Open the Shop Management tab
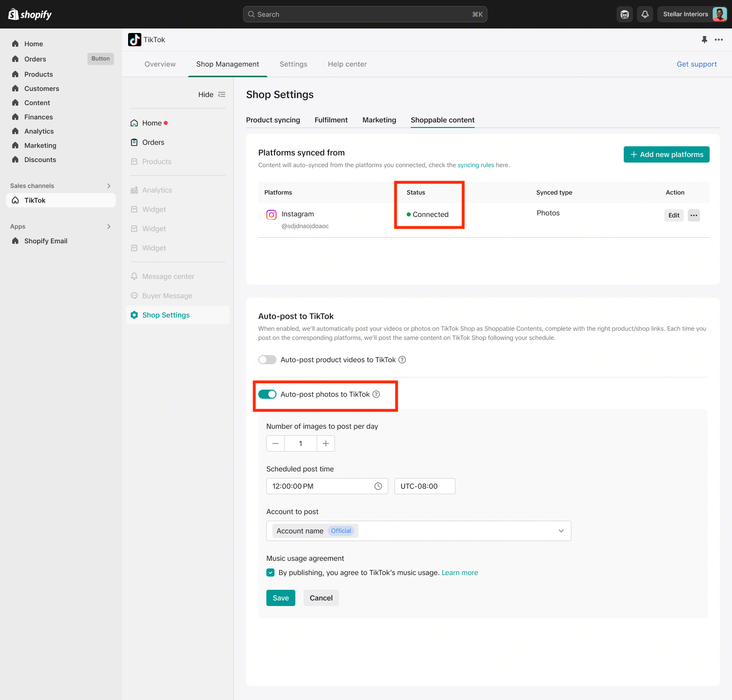Screen dimensions: 732x700 [x=228, y=64]
